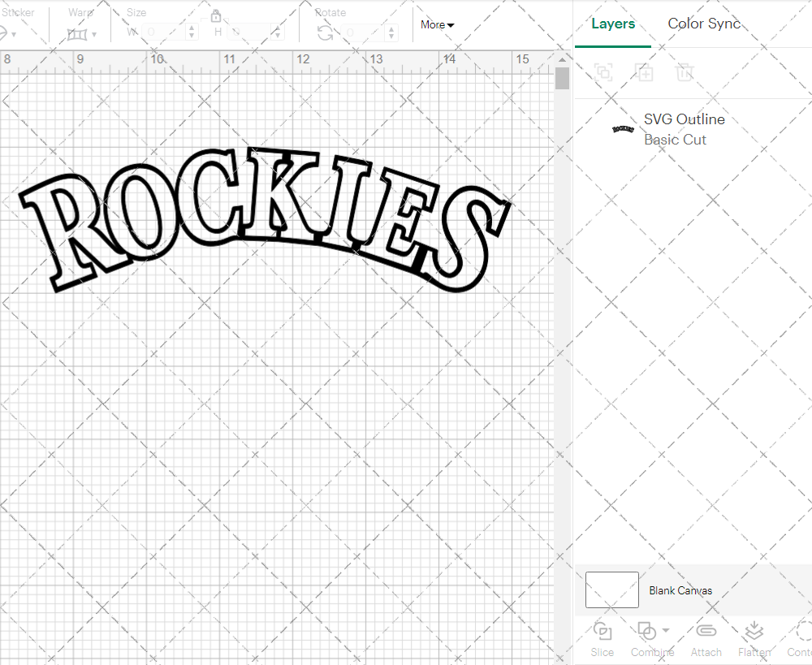Select the ROCKIES outline design on canvas
This screenshot has width=812, height=665.
(x=266, y=219)
